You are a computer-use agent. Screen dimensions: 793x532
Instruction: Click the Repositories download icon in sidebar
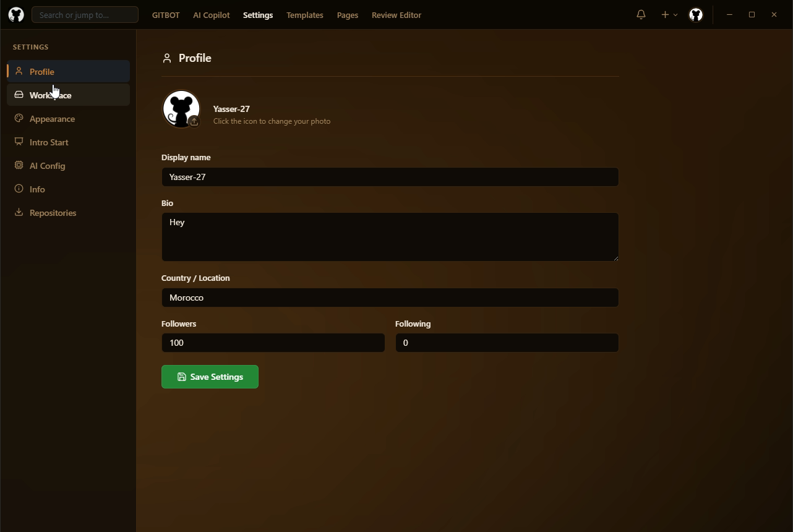[x=19, y=212]
